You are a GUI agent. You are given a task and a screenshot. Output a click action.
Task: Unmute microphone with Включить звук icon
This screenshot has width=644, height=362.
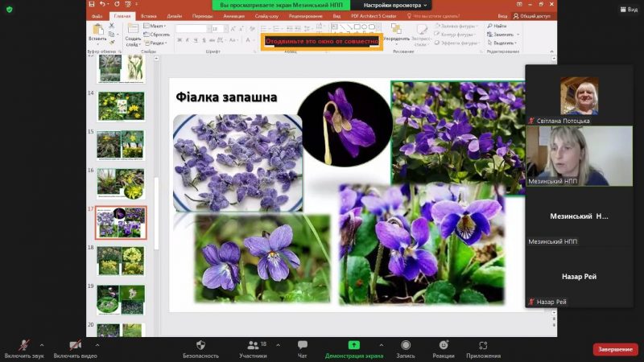point(23,345)
